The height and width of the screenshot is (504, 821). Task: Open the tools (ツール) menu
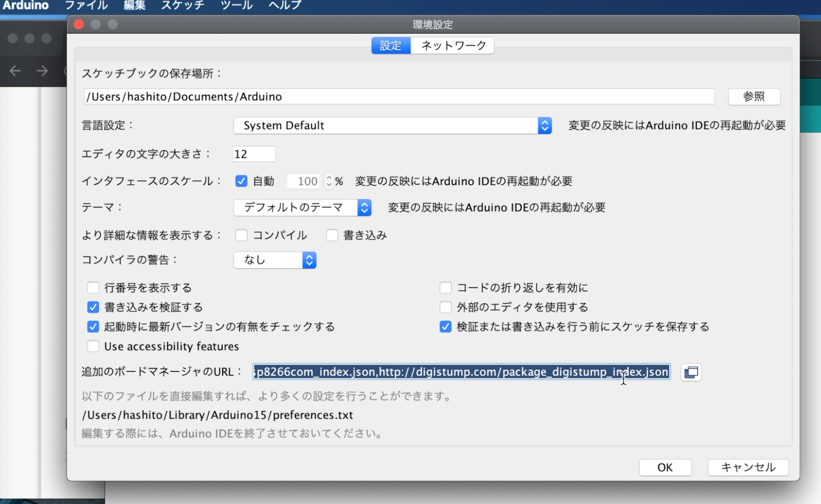236,5
